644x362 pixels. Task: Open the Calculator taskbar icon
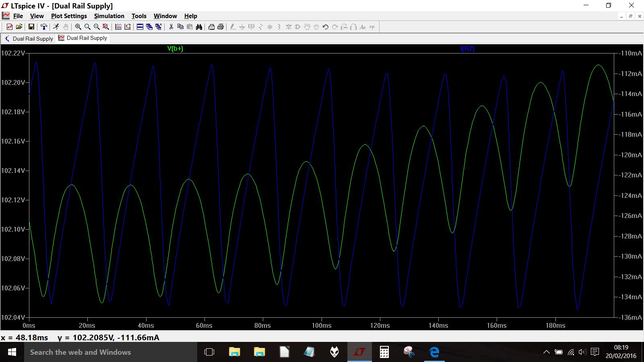click(384, 352)
